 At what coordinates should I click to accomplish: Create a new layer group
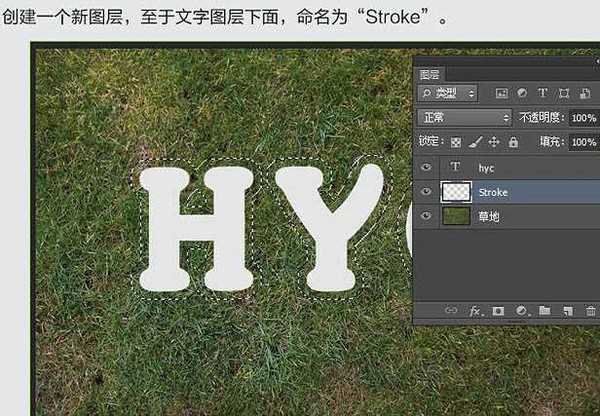click(545, 311)
